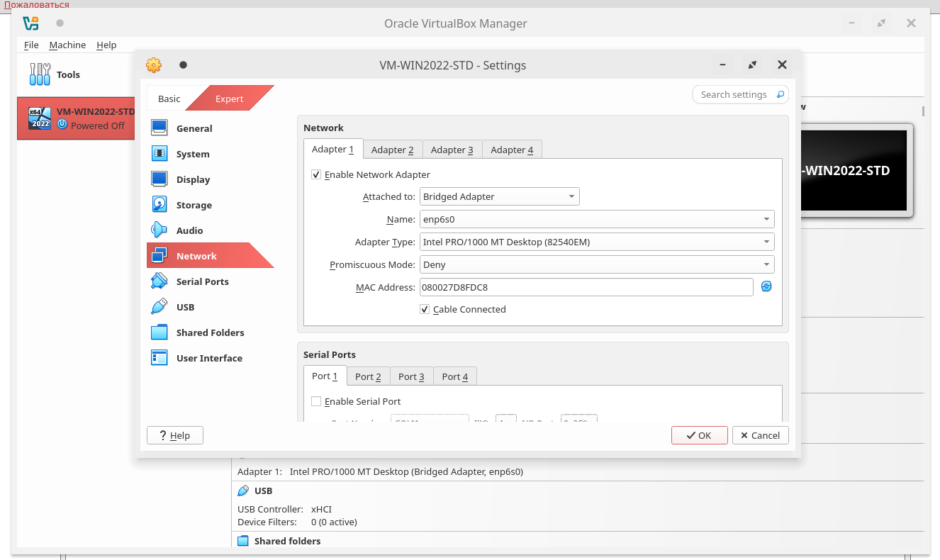Toggle the Cable Connected checkbox
The image size is (940, 560).
(x=425, y=310)
